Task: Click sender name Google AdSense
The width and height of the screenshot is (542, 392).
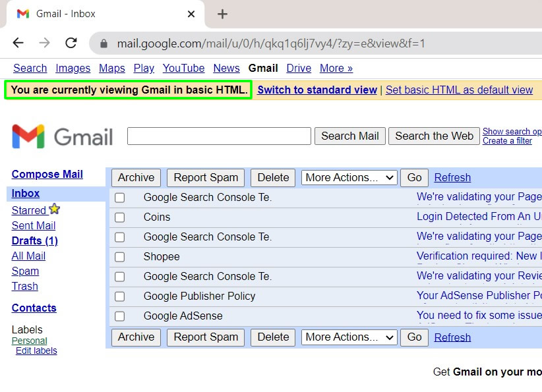Action: [183, 316]
